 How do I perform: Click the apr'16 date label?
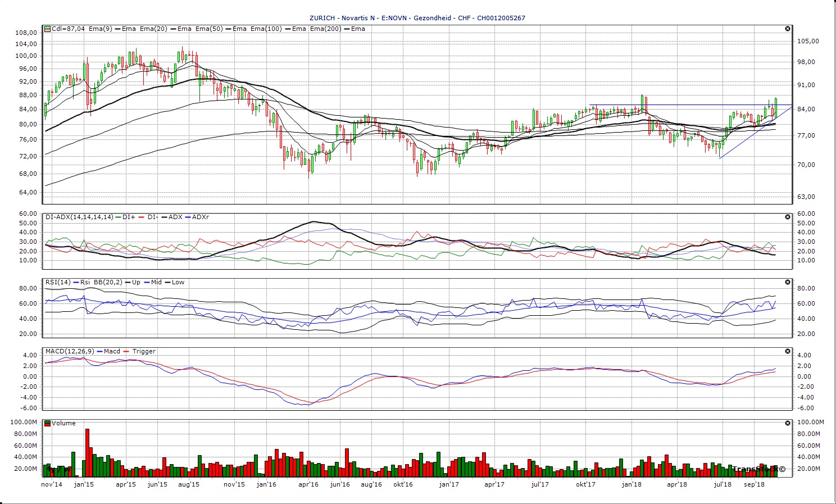pos(308,484)
